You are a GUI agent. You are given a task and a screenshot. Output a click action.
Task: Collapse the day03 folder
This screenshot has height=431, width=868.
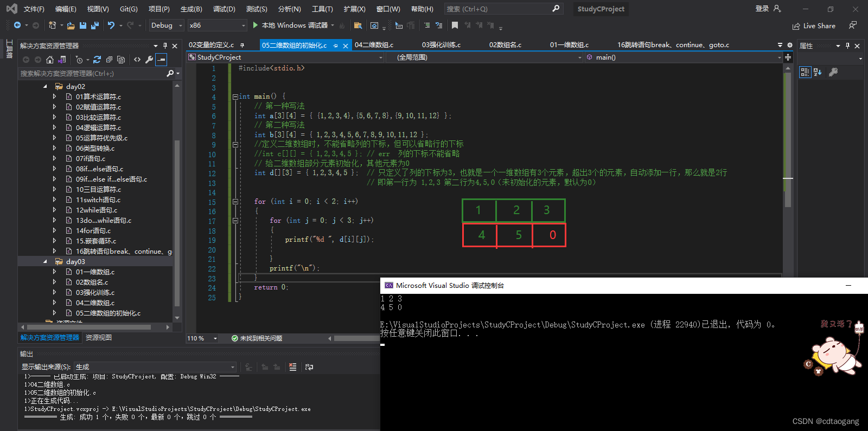click(45, 262)
